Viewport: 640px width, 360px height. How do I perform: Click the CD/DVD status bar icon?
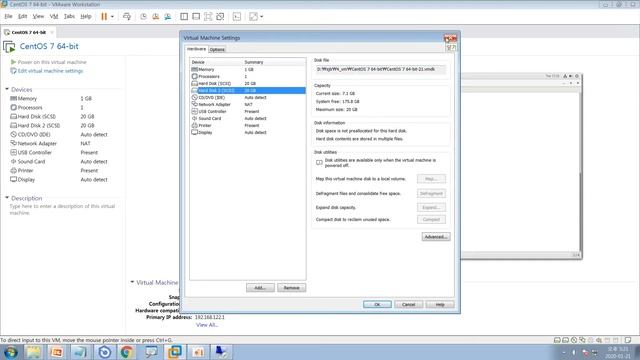pyautogui.click(x=574, y=340)
